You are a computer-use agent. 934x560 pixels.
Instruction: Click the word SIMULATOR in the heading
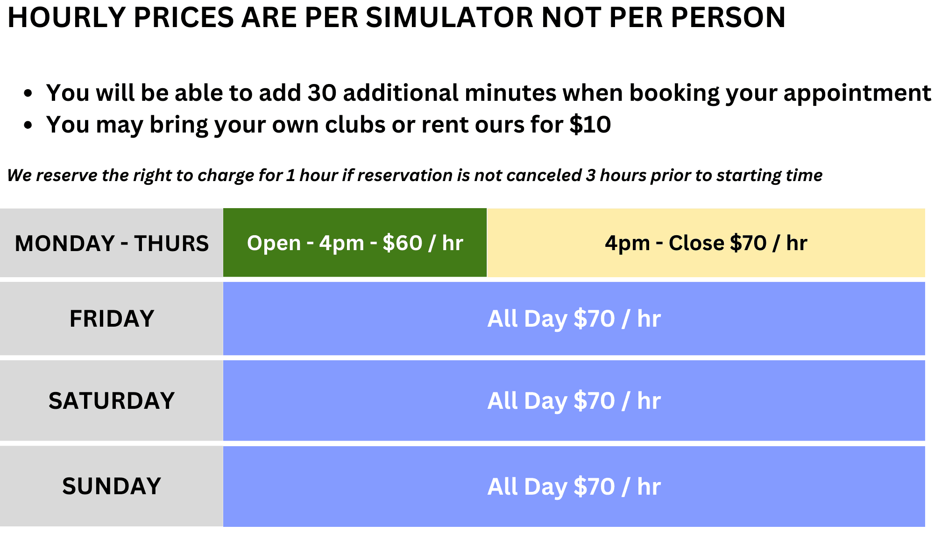coord(449,17)
